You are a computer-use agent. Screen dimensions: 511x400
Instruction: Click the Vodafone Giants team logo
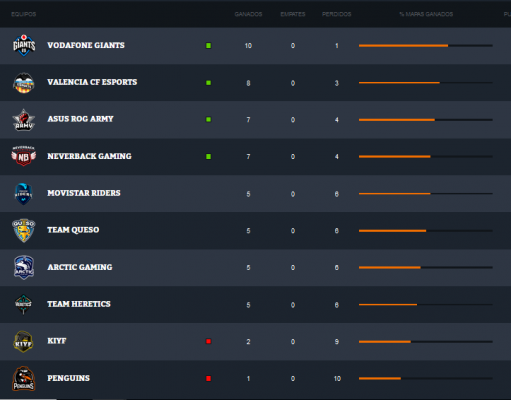[24, 45]
